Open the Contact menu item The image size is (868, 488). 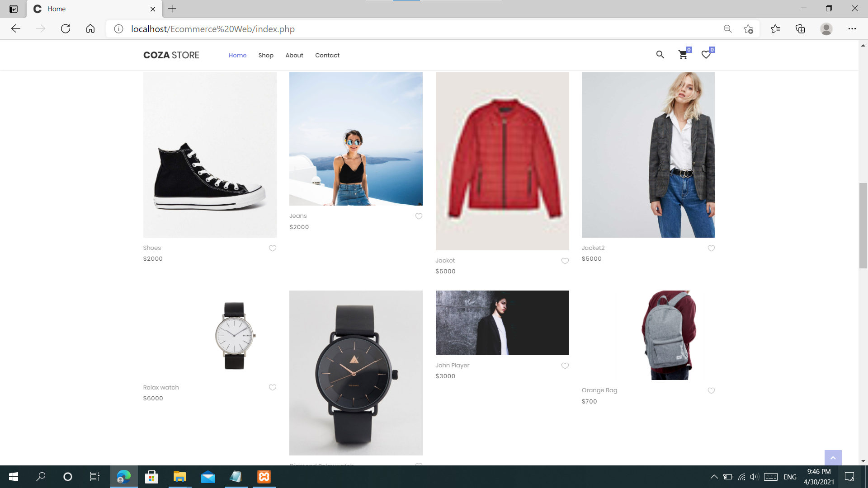click(x=327, y=55)
